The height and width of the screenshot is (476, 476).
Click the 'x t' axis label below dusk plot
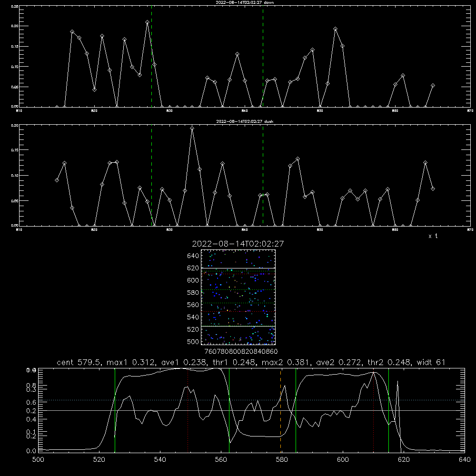(x=433, y=236)
